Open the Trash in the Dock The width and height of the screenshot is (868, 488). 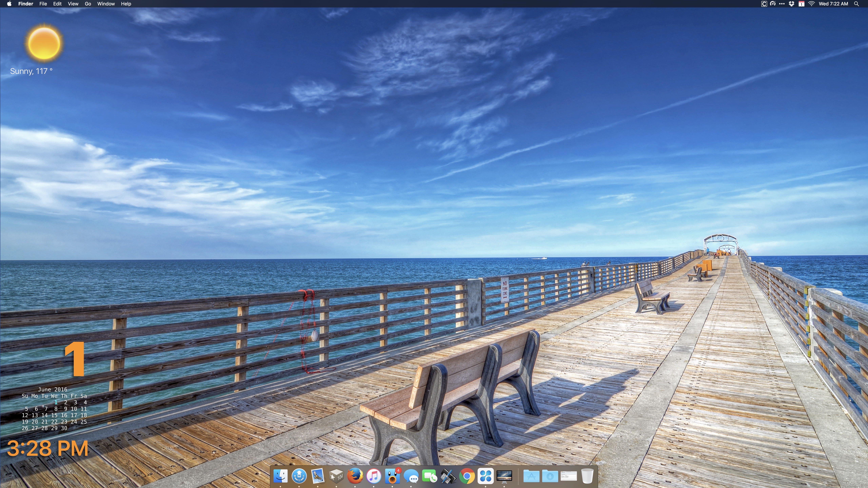587,476
